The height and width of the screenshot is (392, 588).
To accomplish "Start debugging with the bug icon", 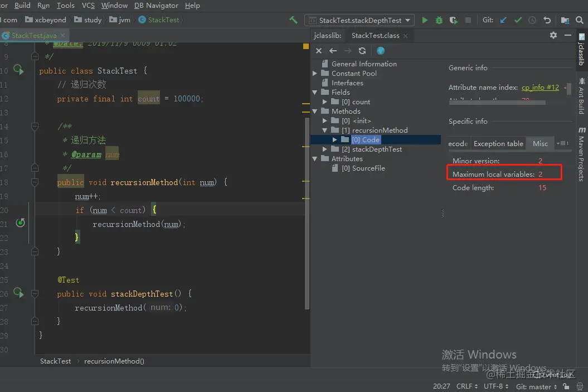I will click(439, 20).
